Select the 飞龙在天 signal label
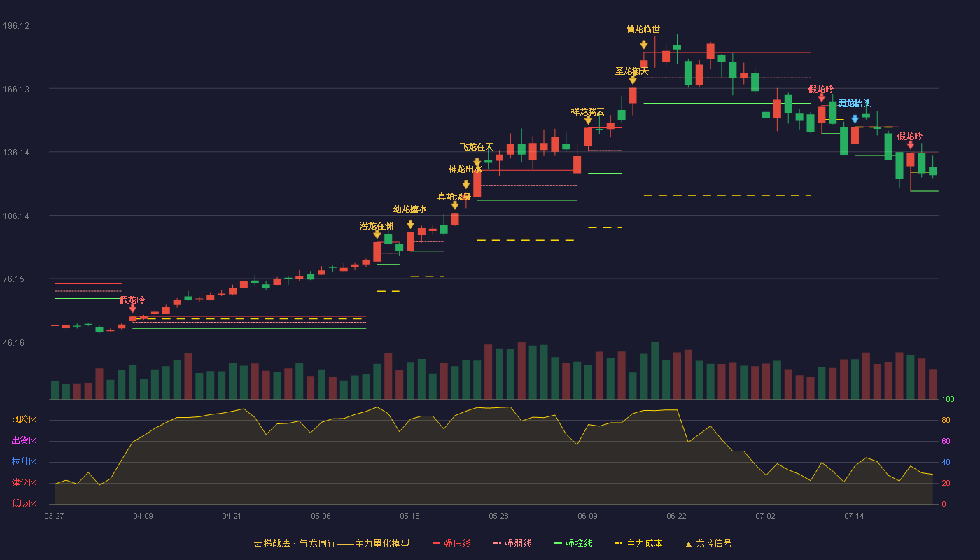980x560 pixels. click(477, 147)
